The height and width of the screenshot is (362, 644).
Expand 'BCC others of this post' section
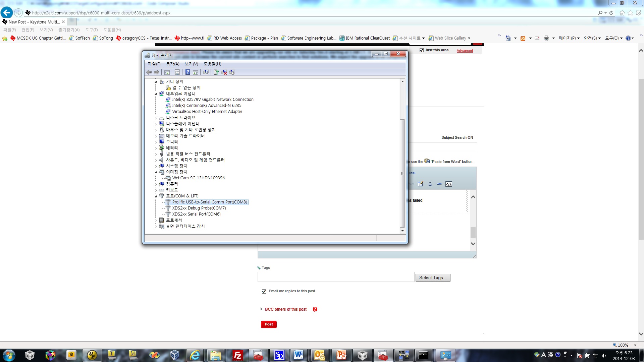tap(285, 309)
